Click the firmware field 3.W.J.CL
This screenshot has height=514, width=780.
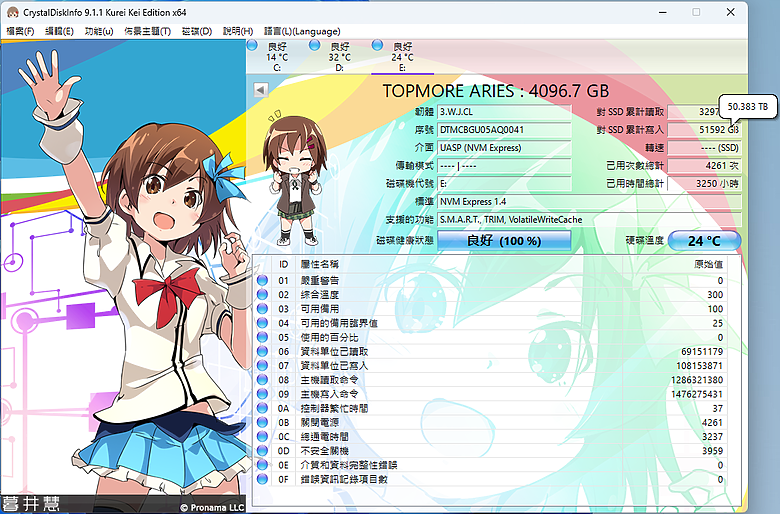coord(504,112)
